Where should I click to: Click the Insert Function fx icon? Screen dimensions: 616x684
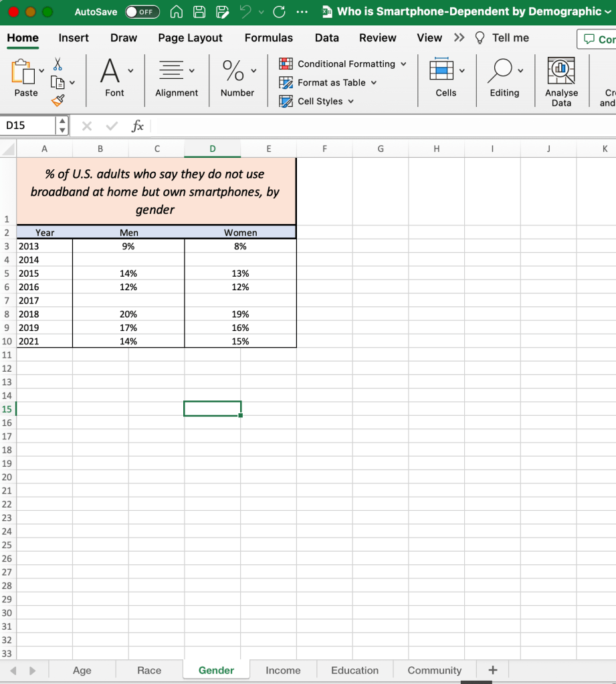[x=138, y=126]
